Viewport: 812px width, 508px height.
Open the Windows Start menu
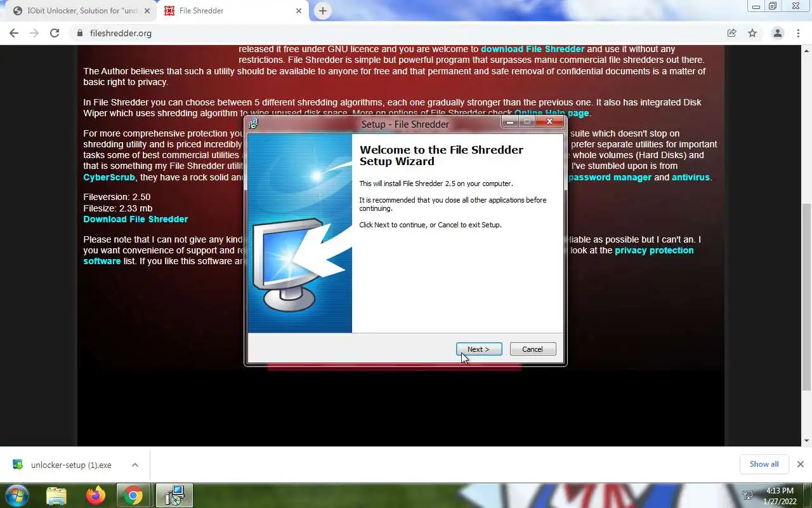pos(16,495)
